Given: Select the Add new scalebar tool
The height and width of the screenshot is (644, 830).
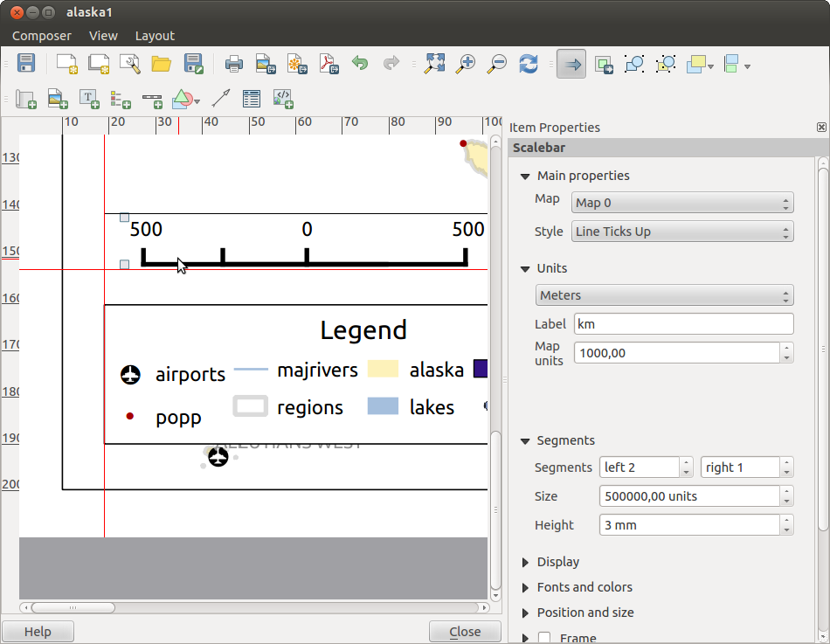Looking at the screenshot, I should click(x=152, y=99).
